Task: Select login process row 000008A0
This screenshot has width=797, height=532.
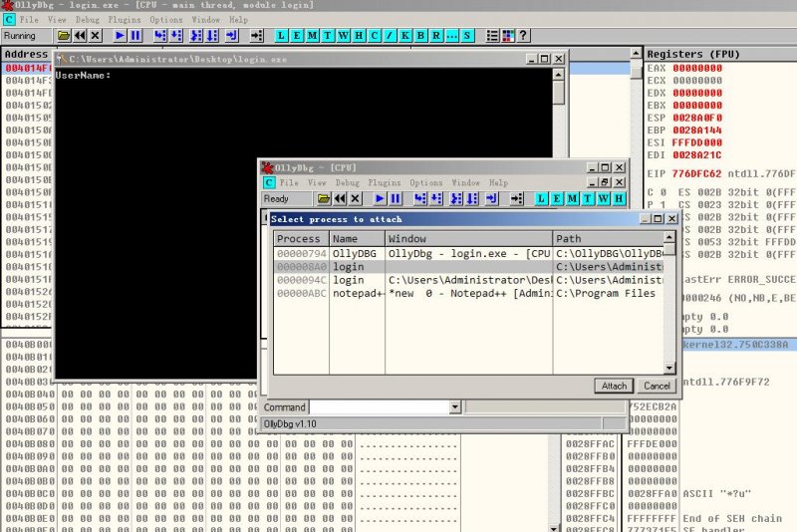Action: [x=469, y=267]
